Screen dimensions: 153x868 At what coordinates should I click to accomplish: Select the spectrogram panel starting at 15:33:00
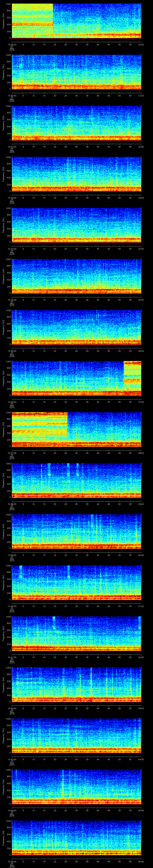pos(76,225)
